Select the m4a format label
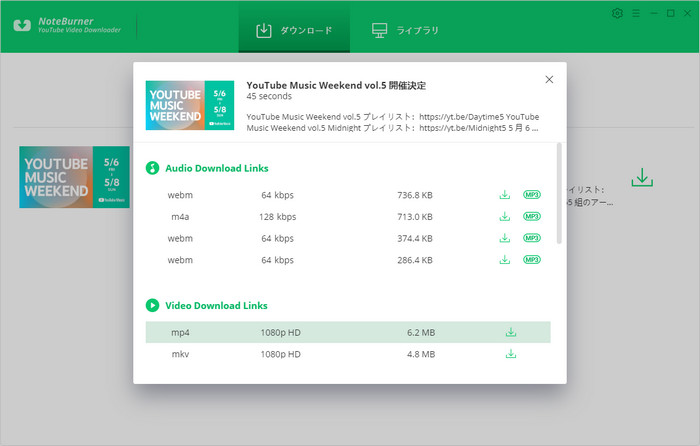 pyautogui.click(x=180, y=217)
